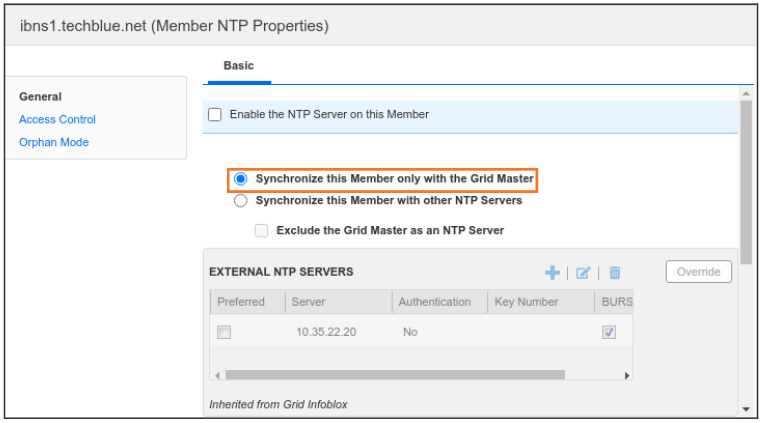Click the Server column header
The width and height of the screenshot is (761, 423).
click(308, 302)
